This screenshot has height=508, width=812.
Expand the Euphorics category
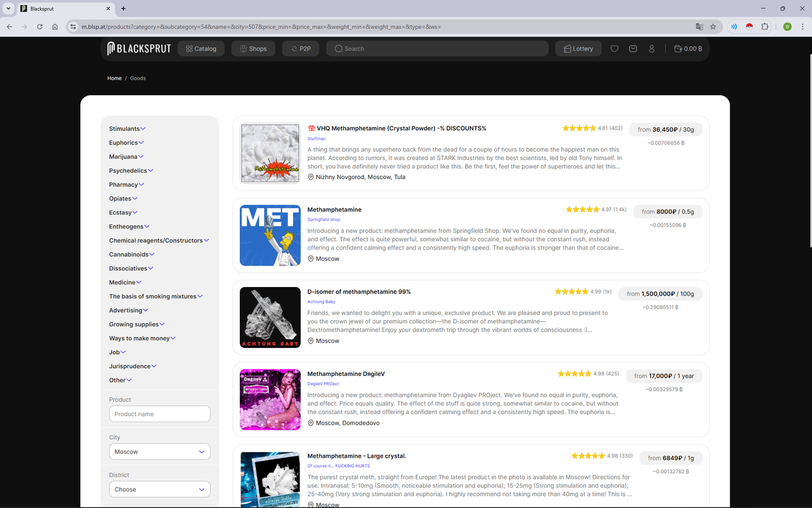(126, 142)
